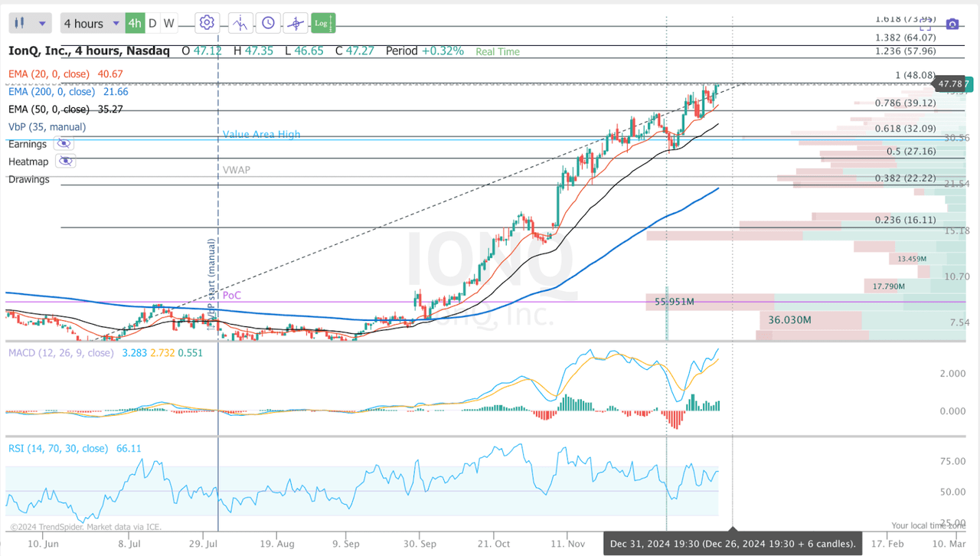Toggle the Log scale button
The width and height of the screenshot is (980, 556).
[323, 23]
